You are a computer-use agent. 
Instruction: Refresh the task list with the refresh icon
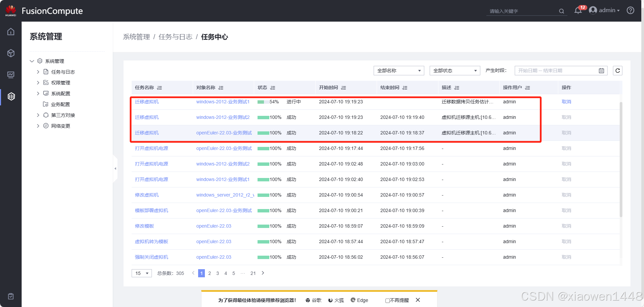coord(618,70)
